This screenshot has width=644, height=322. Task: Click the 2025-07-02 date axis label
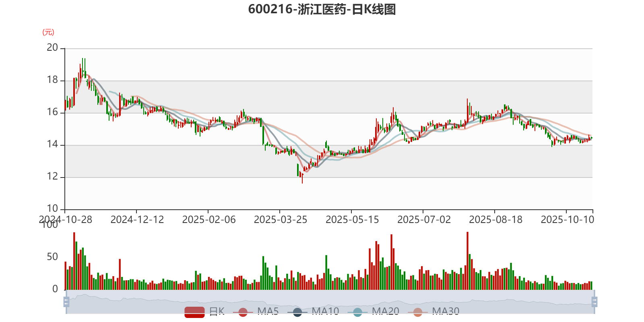coord(424,219)
